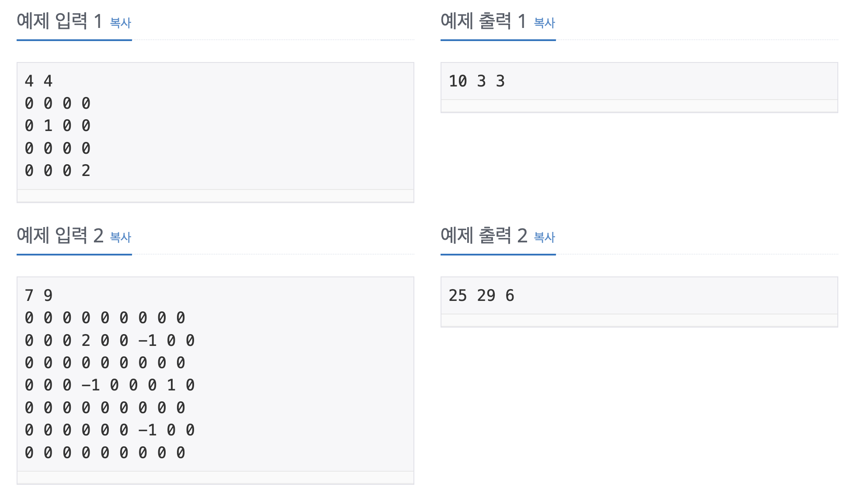Click the 예제 입력 1 heading

coord(59,21)
